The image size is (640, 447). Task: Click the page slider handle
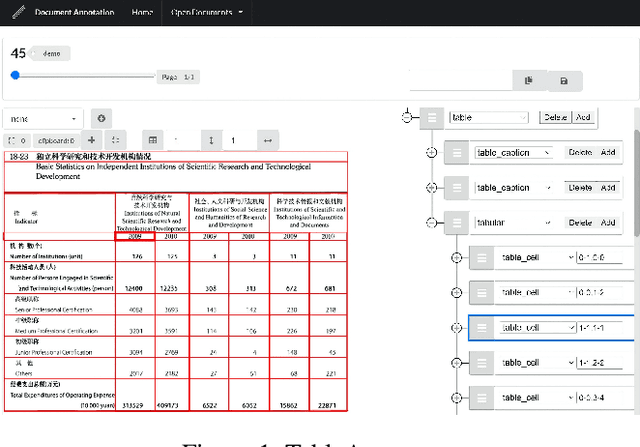(x=15, y=76)
